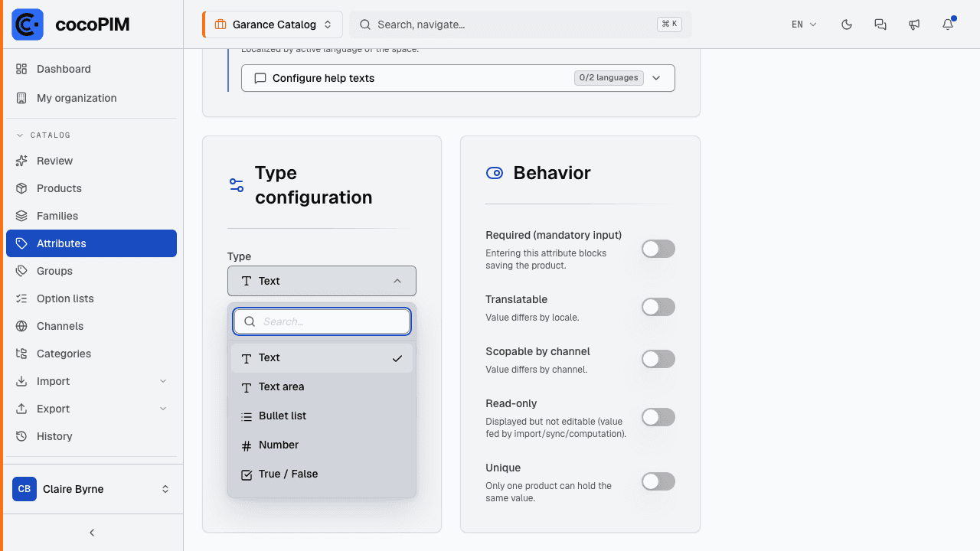Image resolution: width=980 pixels, height=551 pixels.
Task: Click the CB avatar badge
Action: [x=24, y=489]
